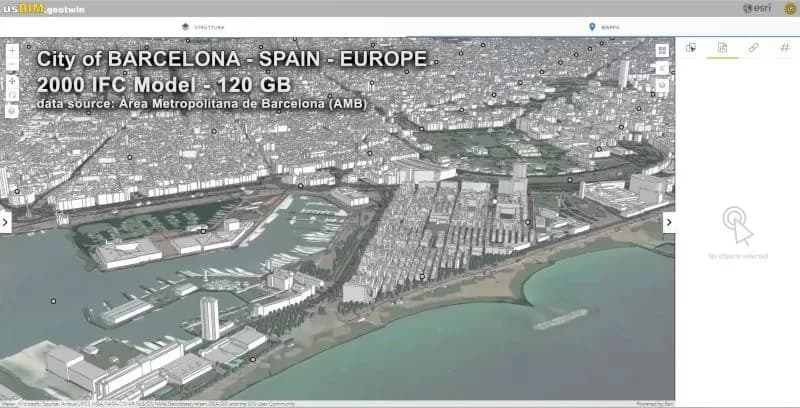Click the compass below the rotate tool
800x408 pixels.
pos(12,111)
